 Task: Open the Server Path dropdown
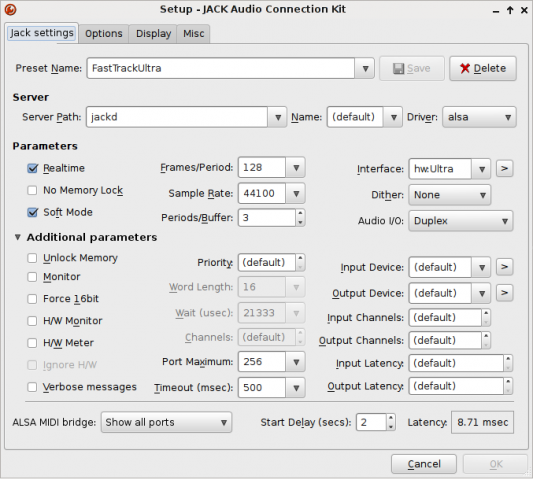(278, 117)
